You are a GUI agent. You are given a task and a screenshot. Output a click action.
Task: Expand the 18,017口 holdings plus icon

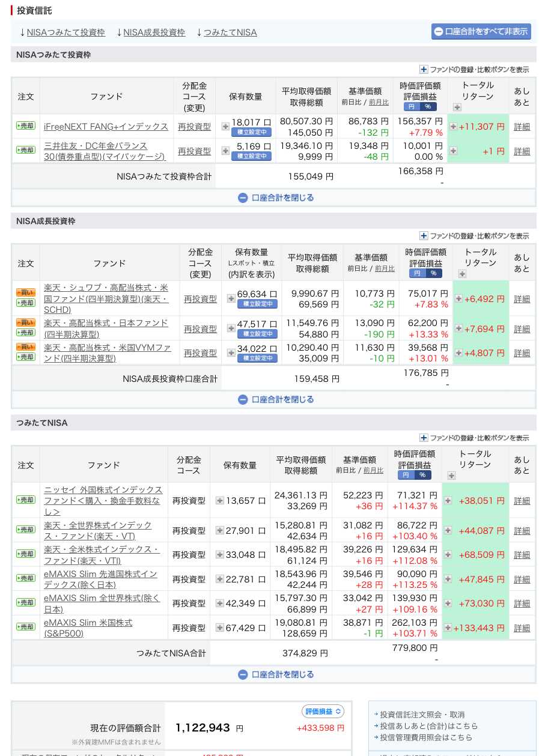click(x=225, y=126)
